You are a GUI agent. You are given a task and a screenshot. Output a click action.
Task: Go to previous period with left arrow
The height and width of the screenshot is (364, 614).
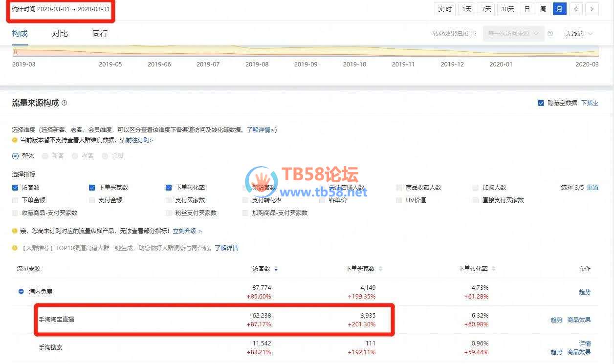tap(576, 9)
